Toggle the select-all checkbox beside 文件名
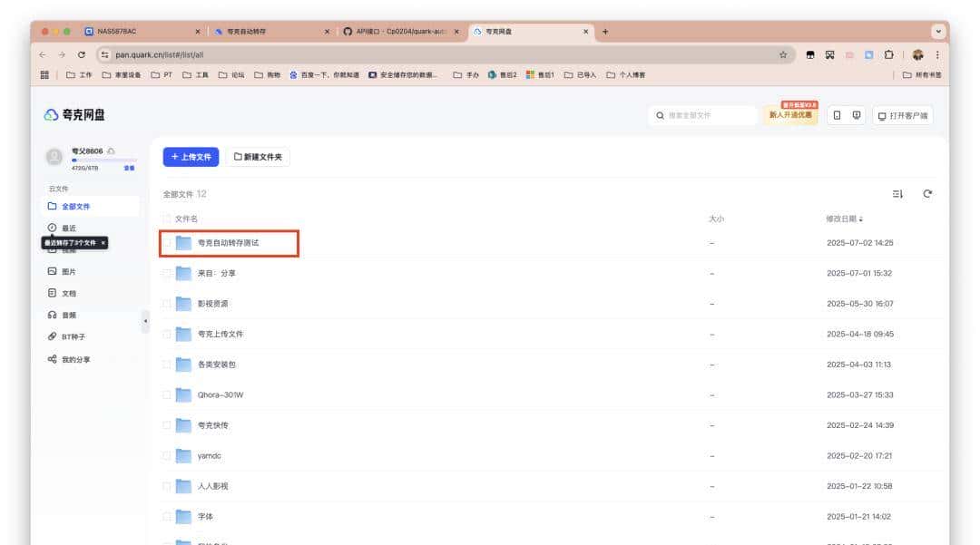980x545 pixels. (166, 219)
